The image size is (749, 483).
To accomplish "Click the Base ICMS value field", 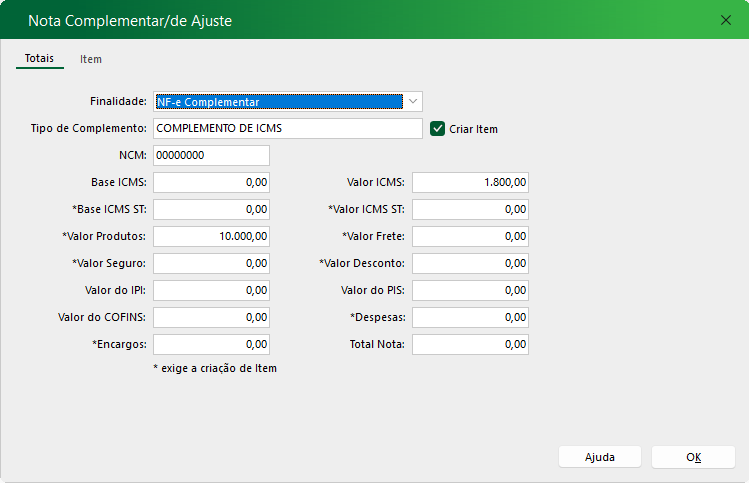I will [211, 183].
